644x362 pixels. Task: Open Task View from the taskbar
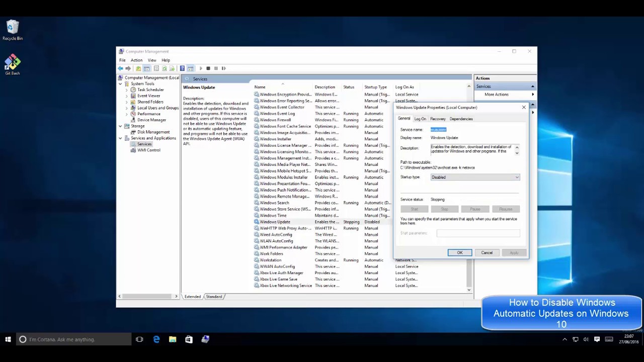pyautogui.click(x=139, y=339)
